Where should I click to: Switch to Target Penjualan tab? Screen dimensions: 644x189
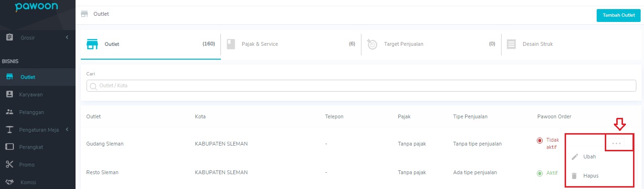coord(431,44)
